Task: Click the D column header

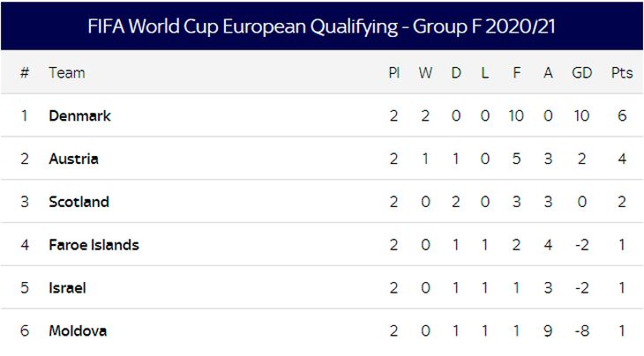Action: click(x=456, y=73)
